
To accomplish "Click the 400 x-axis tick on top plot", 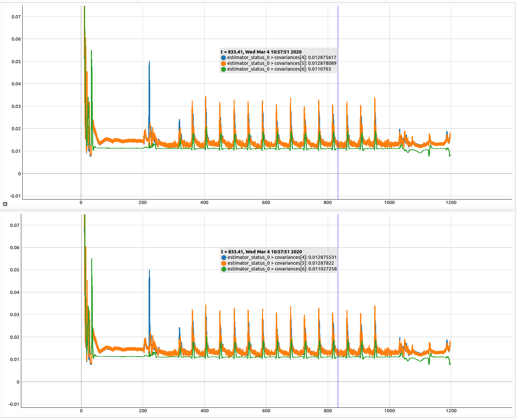I will coord(204,203).
